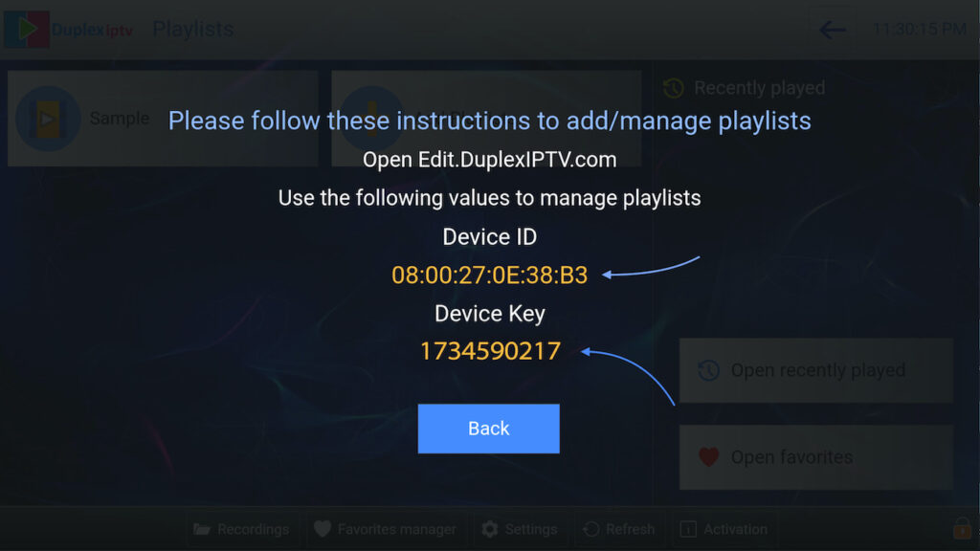The width and height of the screenshot is (980, 551).
Task: Open favorites button
Action: (815, 457)
